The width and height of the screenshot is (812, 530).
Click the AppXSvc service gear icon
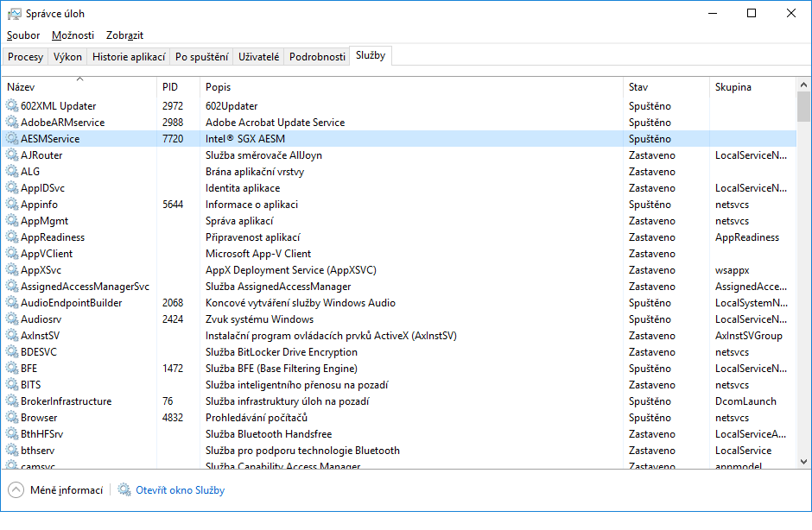tap(12, 270)
